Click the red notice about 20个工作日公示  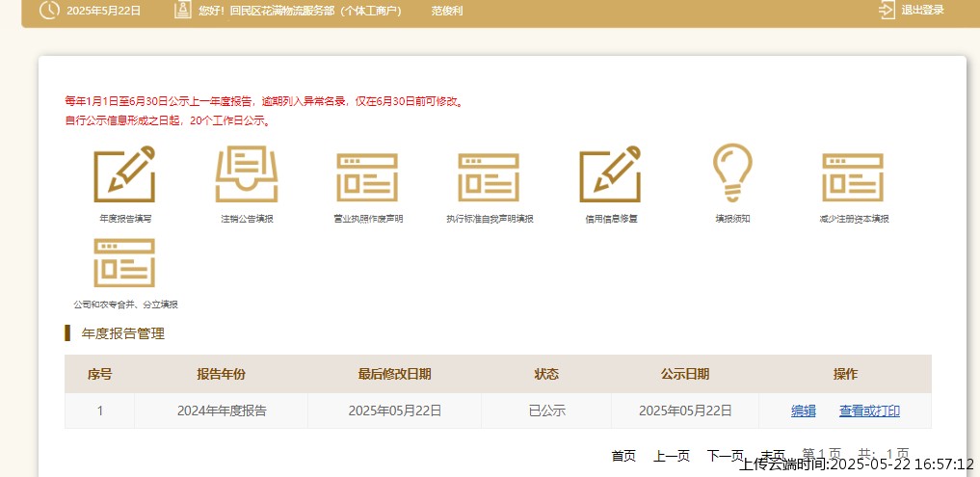point(169,120)
